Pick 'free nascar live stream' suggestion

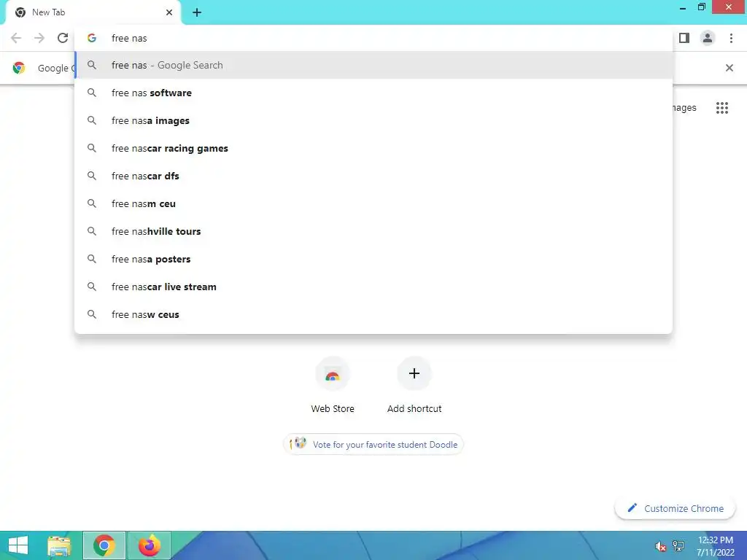pyautogui.click(x=373, y=287)
